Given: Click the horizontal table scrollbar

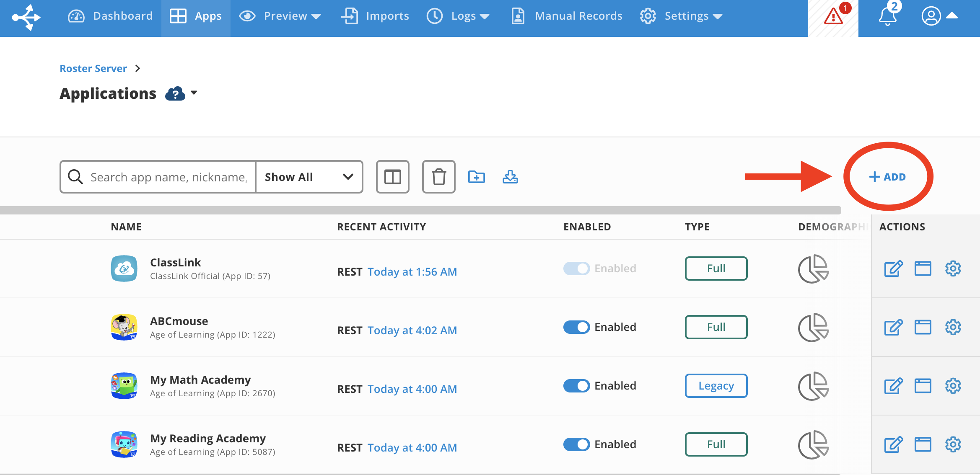Looking at the screenshot, I should [x=420, y=210].
